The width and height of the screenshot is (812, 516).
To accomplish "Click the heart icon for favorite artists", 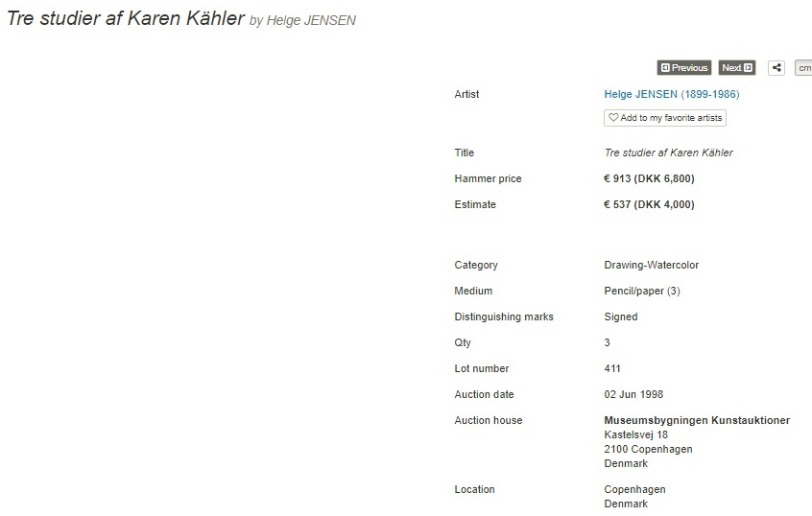I will pyautogui.click(x=613, y=117).
